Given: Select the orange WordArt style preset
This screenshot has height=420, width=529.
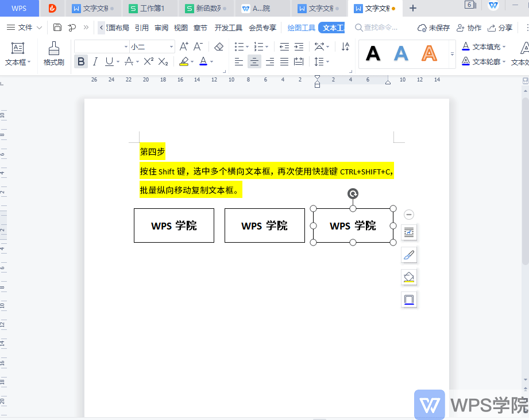Looking at the screenshot, I should coord(428,53).
